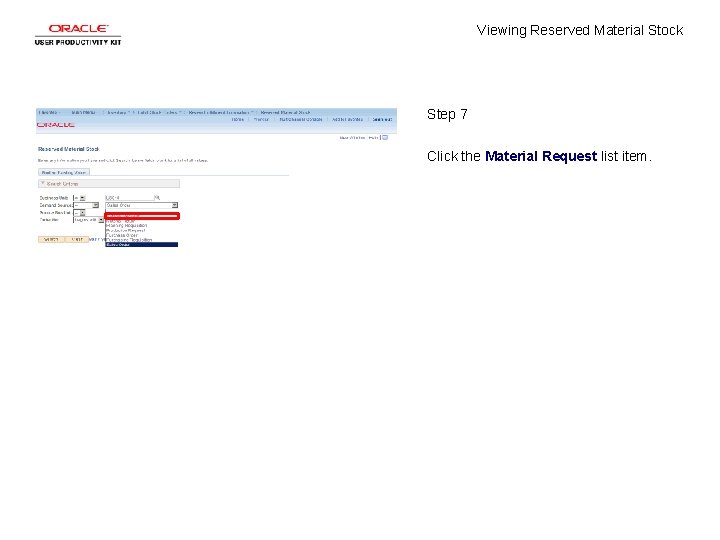Click into the Business Unit value field
Viewport: 720px width, 540px height.
pyautogui.click(x=129, y=197)
